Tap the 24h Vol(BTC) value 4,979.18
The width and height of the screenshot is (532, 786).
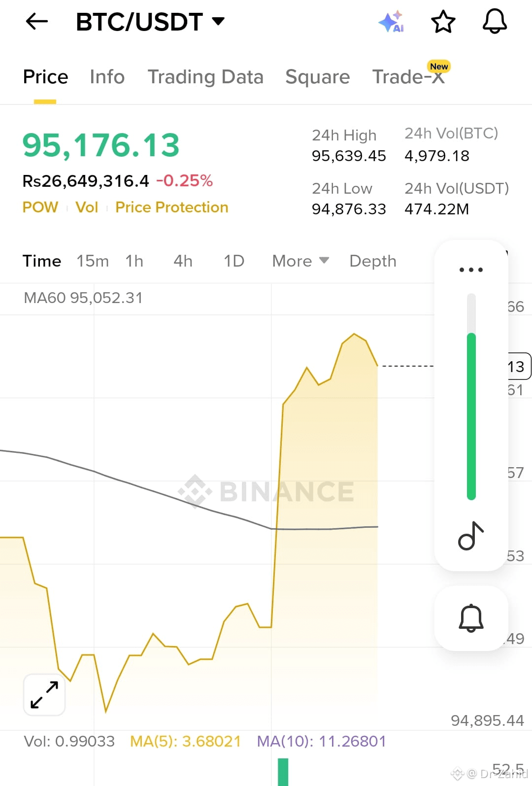click(437, 156)
